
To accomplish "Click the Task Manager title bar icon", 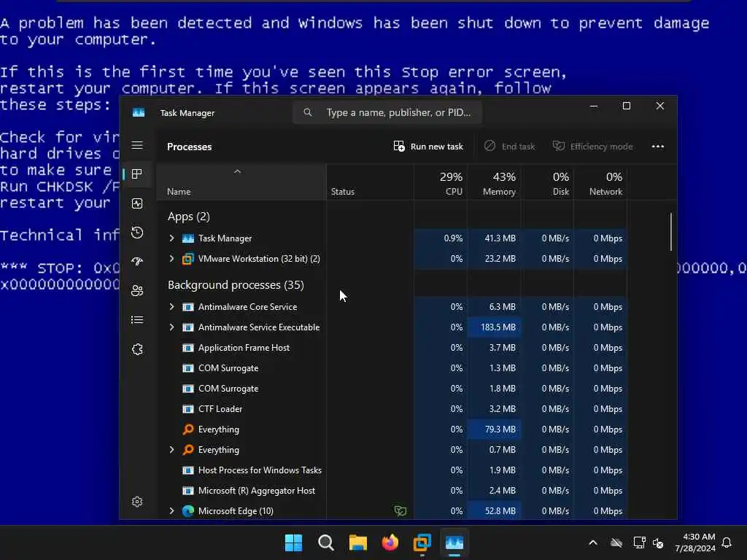I will coord(139,113).
